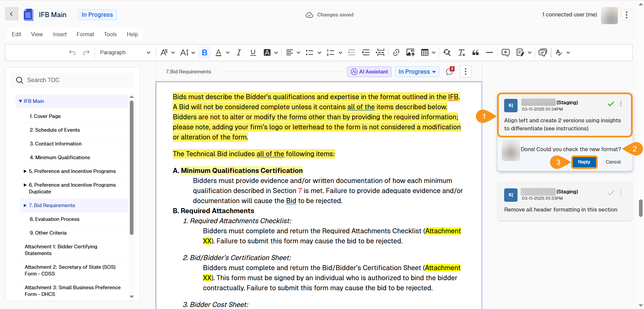Open the section In Progress status dropdown
The width and height of the screenshot is (644, 309).
click(x=417, y=72)
